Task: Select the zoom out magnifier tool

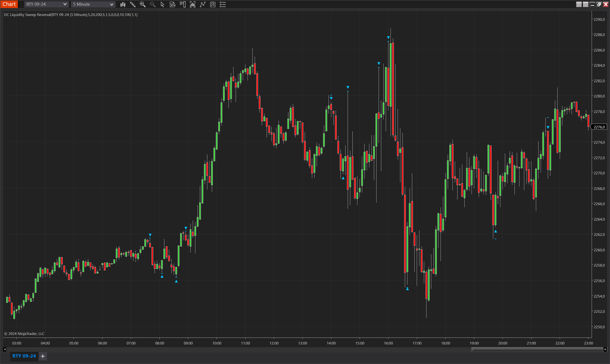Action: (152, 4)
